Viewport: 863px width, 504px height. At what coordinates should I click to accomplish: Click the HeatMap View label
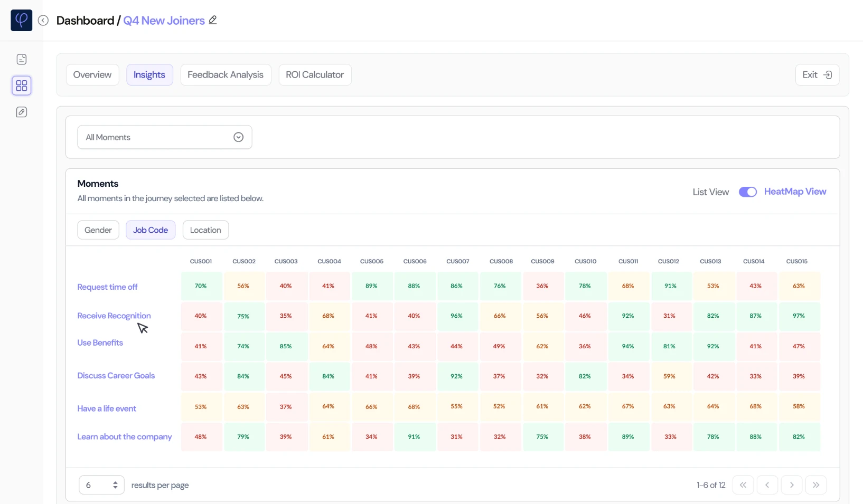point(795,192)
